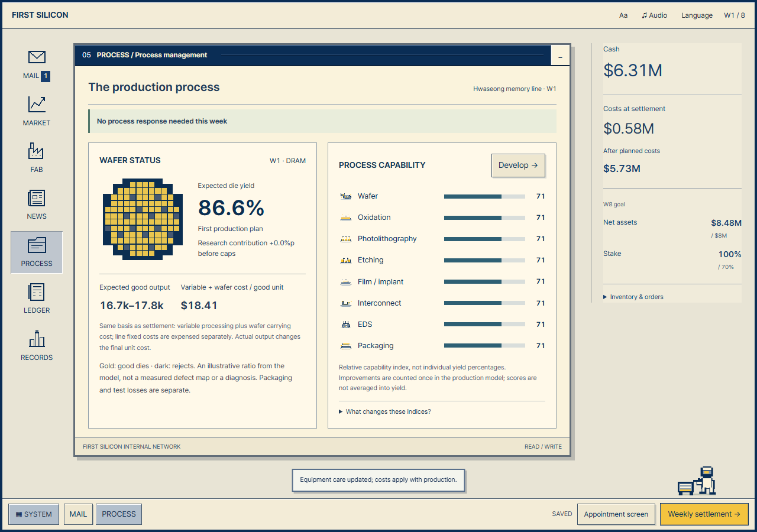Open the Market chart icon
The width and height of the screenshot is (757, 532).
point(37,105)
